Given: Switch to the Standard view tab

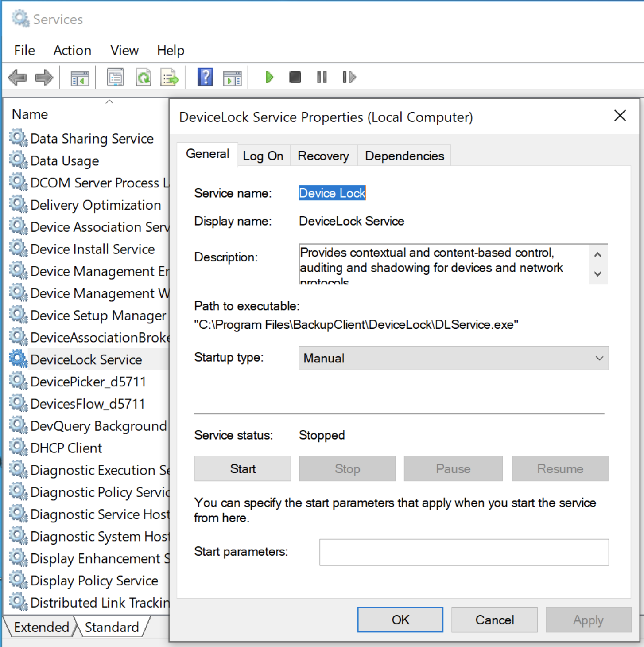Looking at the screenshot, I should [112, 627].
